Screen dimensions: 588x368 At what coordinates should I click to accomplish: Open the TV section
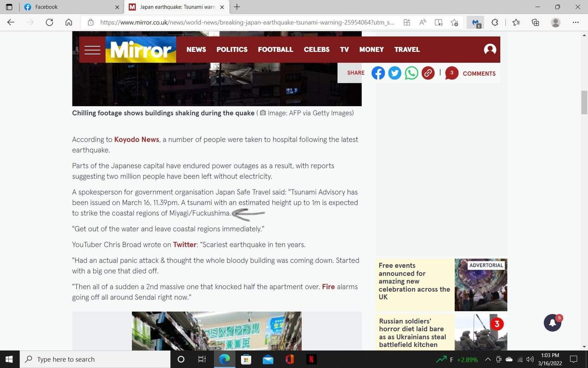(344, 49)
